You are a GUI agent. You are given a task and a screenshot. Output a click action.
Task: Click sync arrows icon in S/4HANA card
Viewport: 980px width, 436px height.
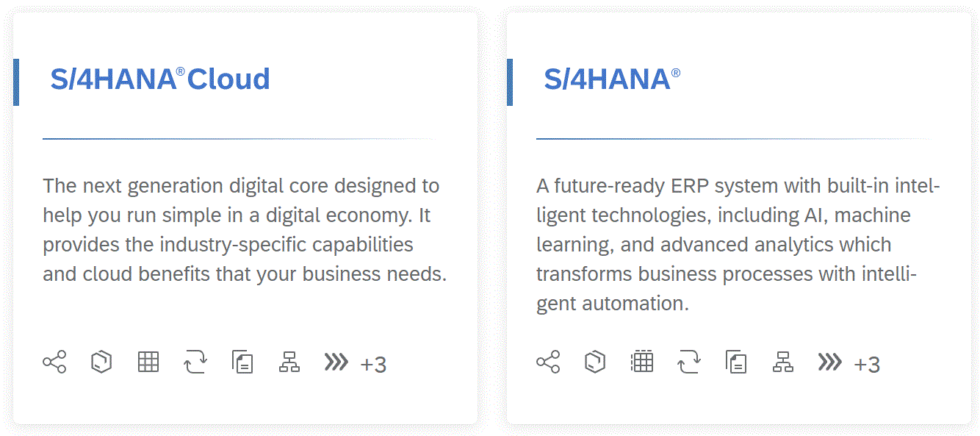click(689, 362)
